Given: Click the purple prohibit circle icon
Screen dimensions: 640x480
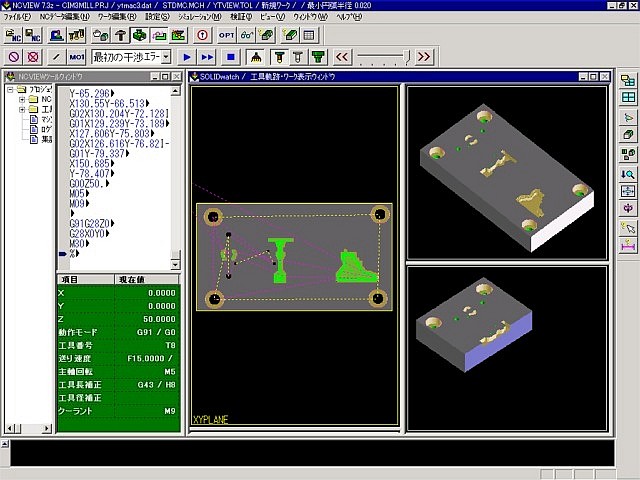Looking at the screenshot, I should point(13,57).
